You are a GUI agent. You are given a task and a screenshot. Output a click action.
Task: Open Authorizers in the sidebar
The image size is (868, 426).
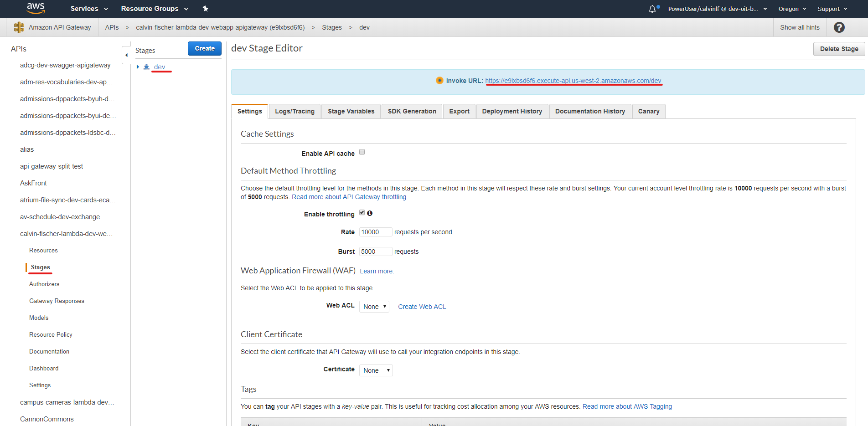(x=44, y=284)
